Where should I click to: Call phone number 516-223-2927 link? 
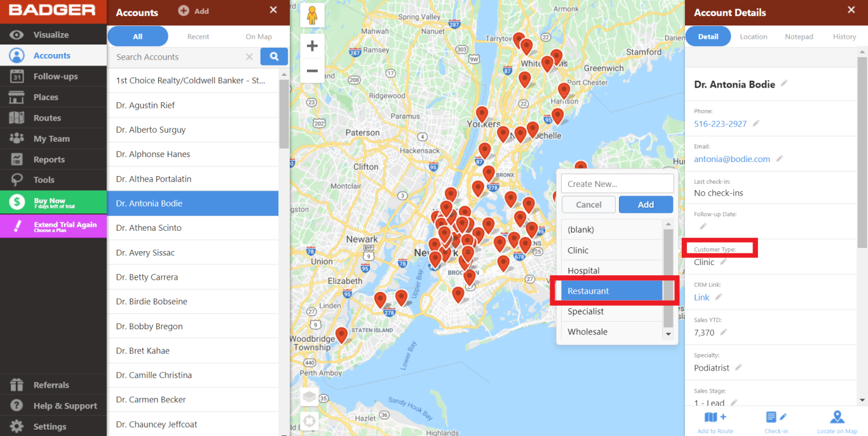(720, 124)
